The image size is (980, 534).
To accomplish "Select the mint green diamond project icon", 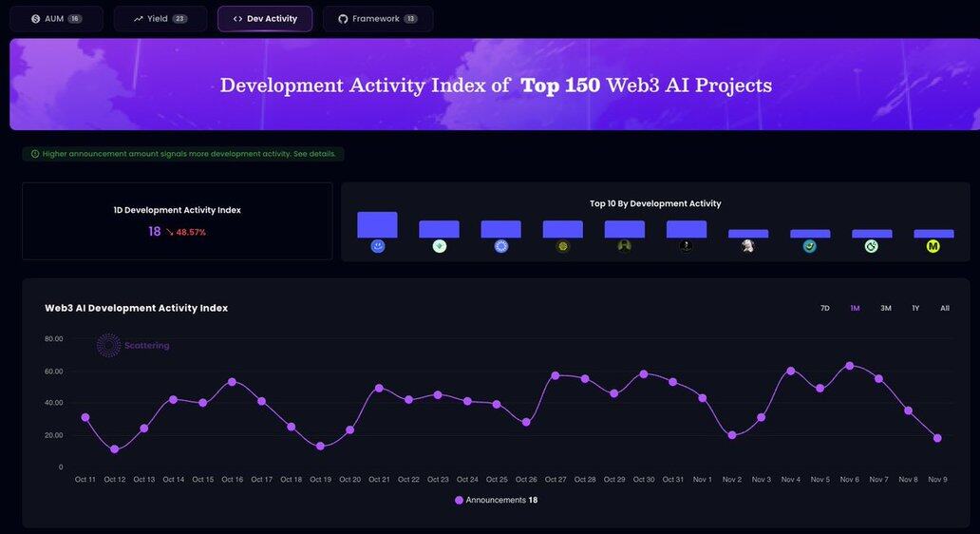I will coord(439,246).
